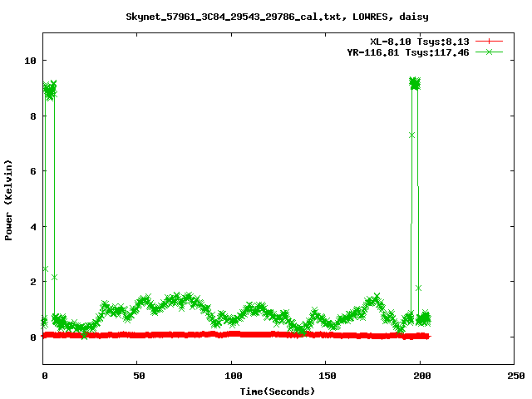532x399 pixels.
Task: Click the green spike cluster near time 200
Action: tap(415, 83)
